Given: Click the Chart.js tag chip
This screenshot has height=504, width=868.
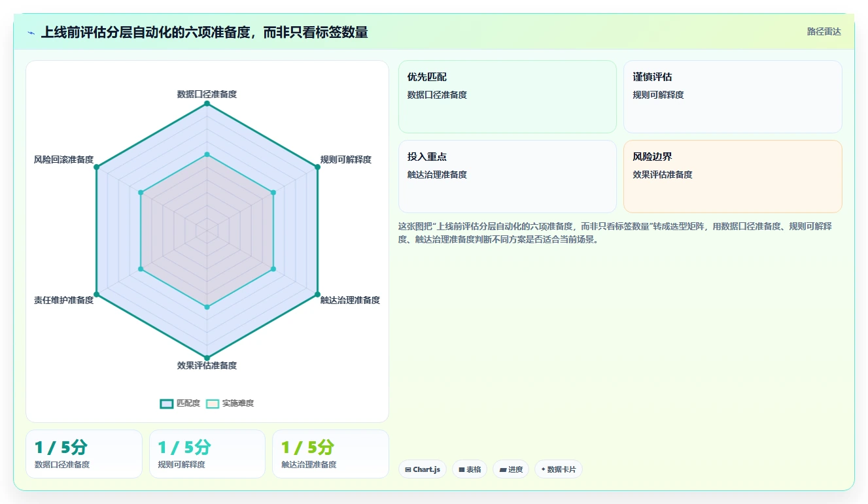Looking at the screenshot, I should (x=423, y=469).
